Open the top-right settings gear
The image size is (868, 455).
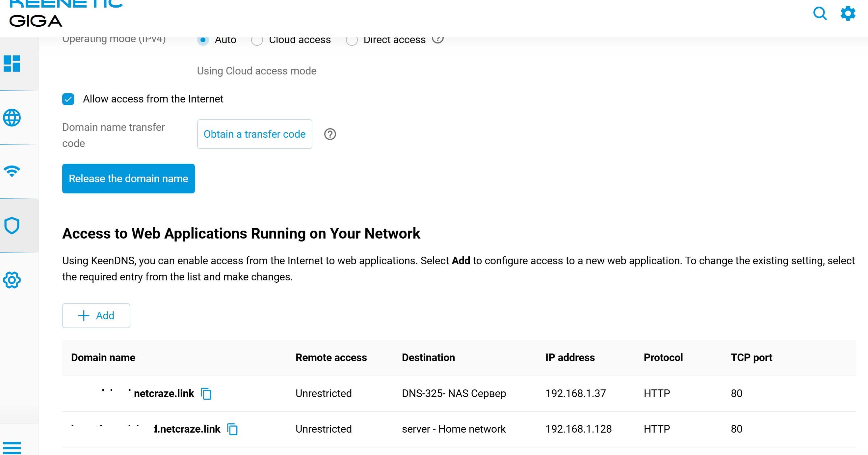point(848,14)
